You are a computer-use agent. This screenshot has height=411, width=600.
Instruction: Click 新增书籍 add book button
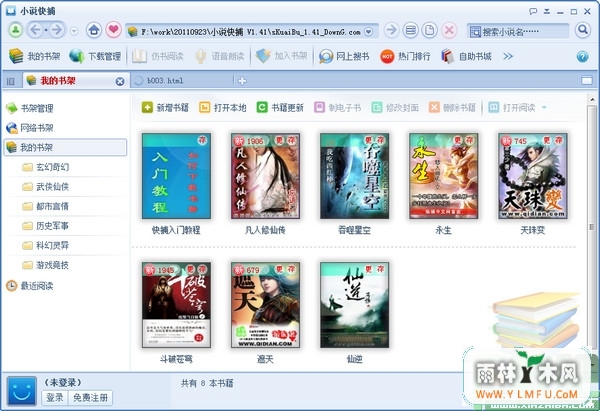165,108
